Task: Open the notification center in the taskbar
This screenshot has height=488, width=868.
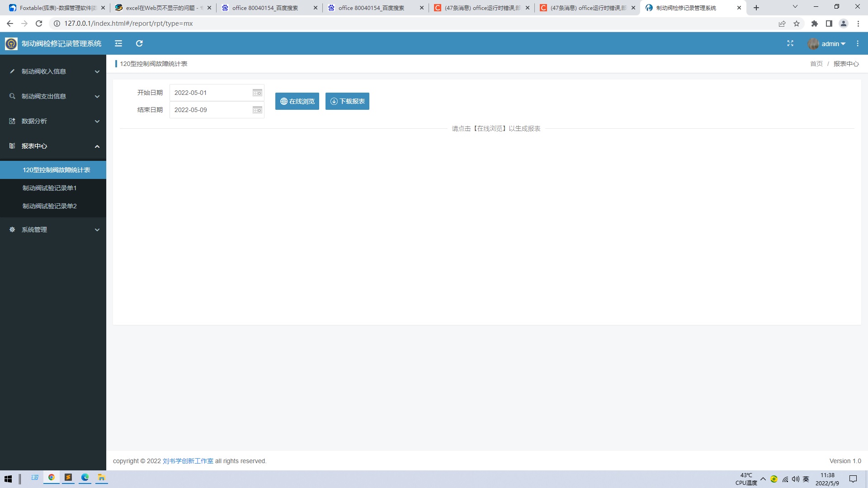Action: pyautogui.click(x=853, y=479)
